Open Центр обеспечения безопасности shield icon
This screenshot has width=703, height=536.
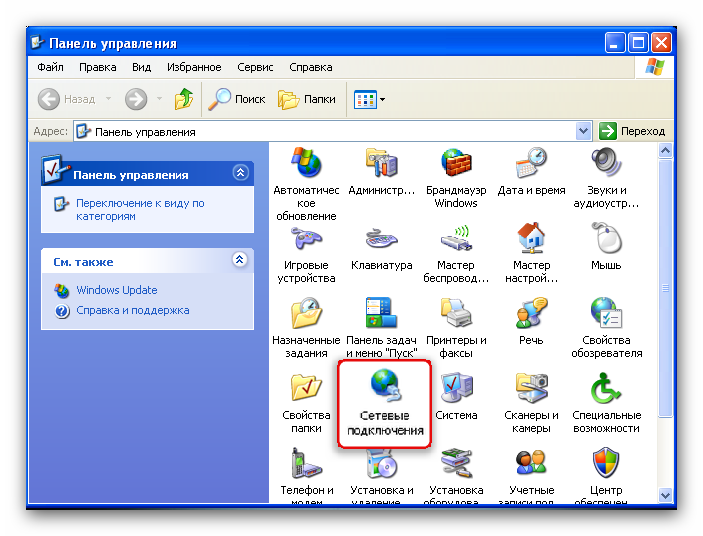(x=606, y=463)
